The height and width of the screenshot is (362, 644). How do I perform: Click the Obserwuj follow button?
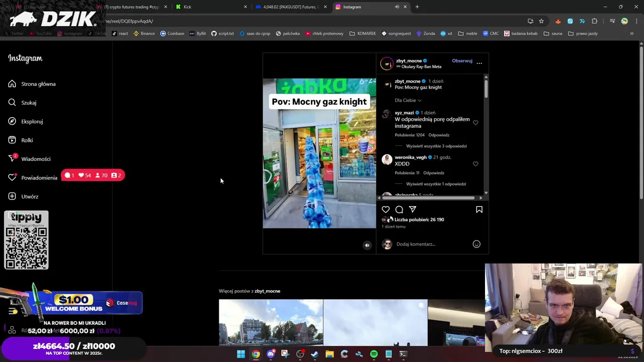[462, 61]
